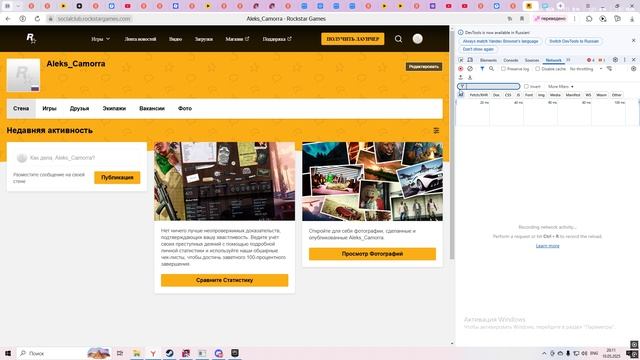Open the No throttling dropdown

pyautogui.click(x=586, y=69)
